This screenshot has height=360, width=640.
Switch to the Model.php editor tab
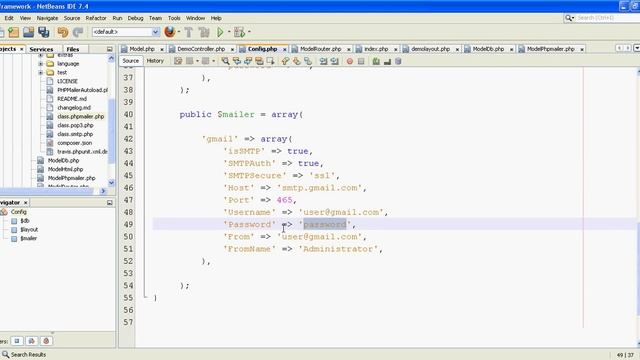pos(142,49)
